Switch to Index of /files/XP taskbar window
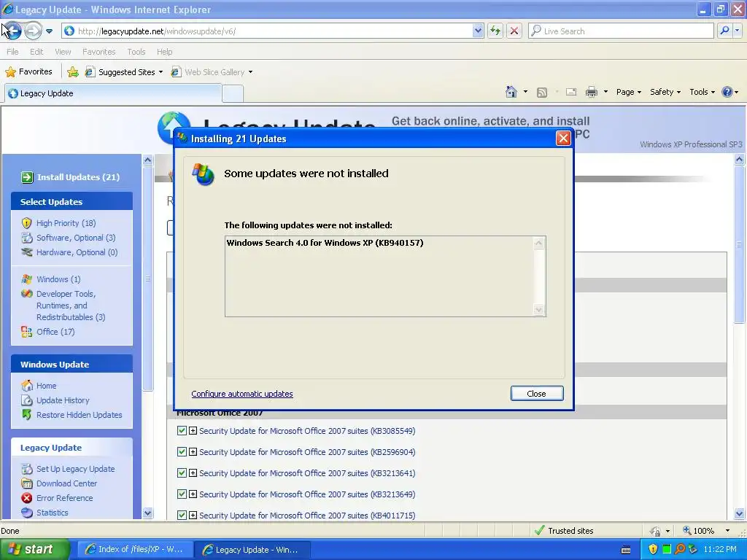The height and width of the screenshot is (560, 747). [x=135, y=549]
